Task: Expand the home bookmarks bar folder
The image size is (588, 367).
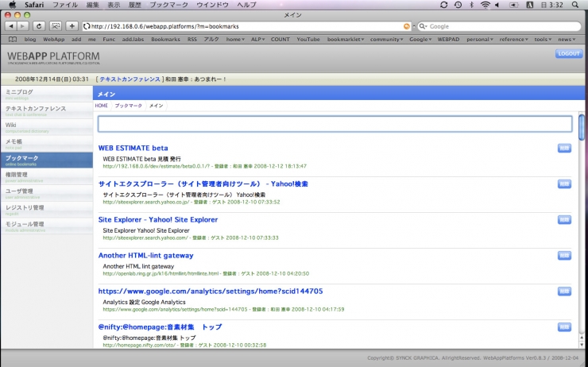Action: pyautogui.click(x=235, y=40)
